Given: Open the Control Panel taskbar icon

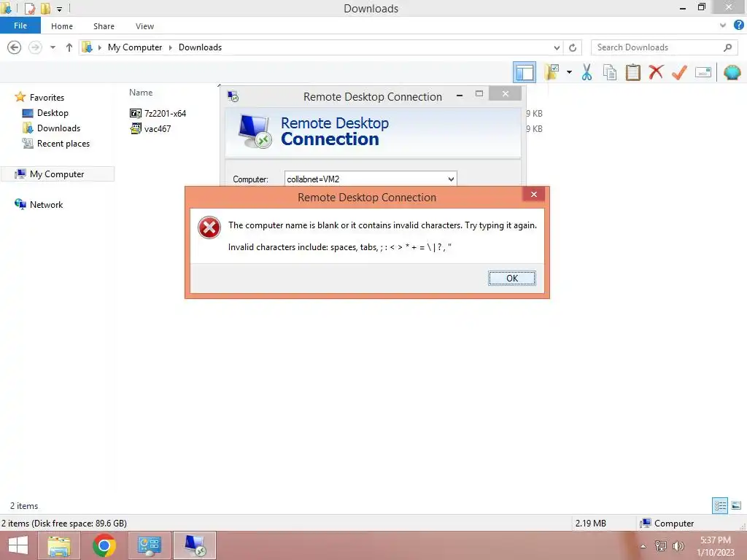Looking at the screenshot, I should click(x=149, y=545).
